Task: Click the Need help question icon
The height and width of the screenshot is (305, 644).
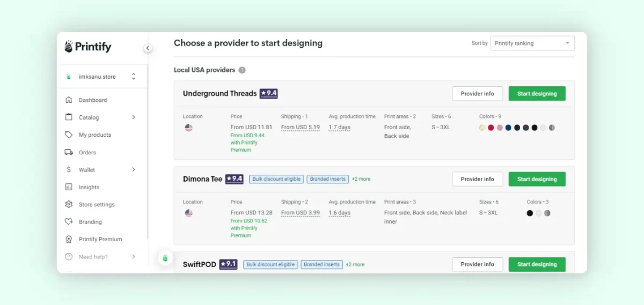Action: [69, 257]
